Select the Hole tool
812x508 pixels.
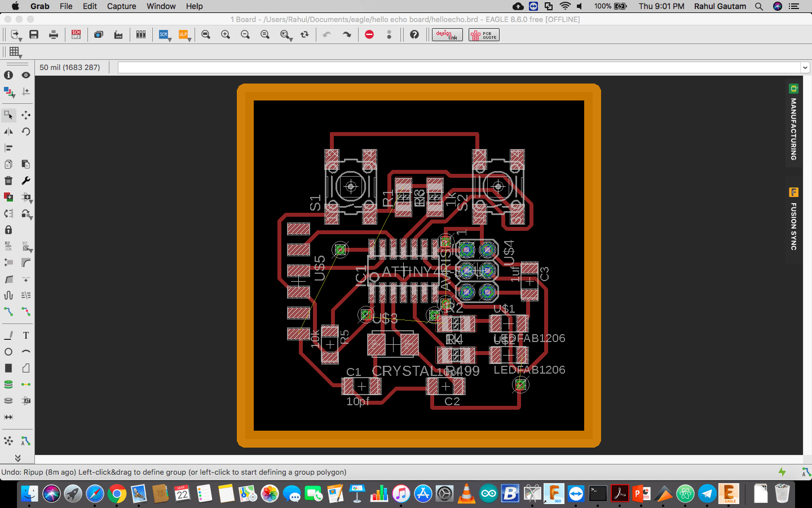point(8,401)
